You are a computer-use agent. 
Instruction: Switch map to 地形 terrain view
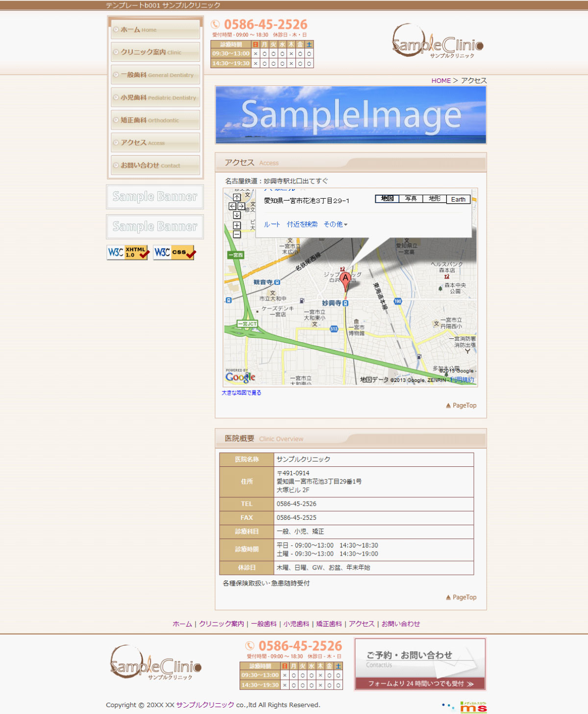(434, 199)
